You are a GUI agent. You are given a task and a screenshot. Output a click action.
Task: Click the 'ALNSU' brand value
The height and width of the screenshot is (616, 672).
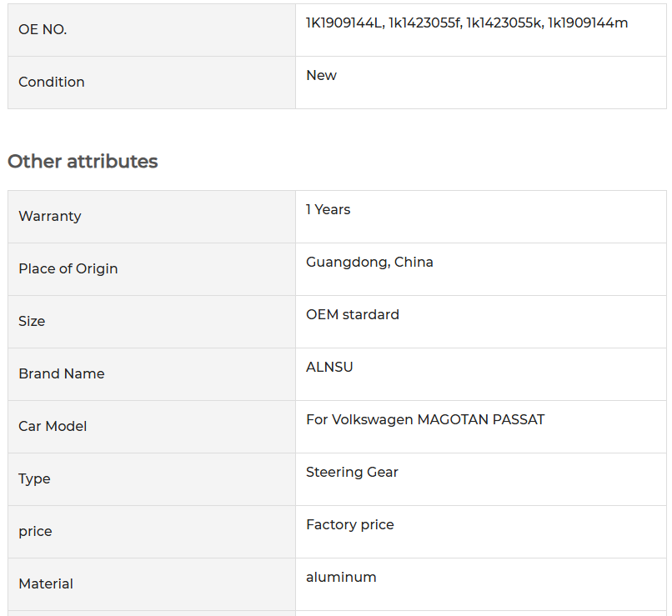point(329,367)
